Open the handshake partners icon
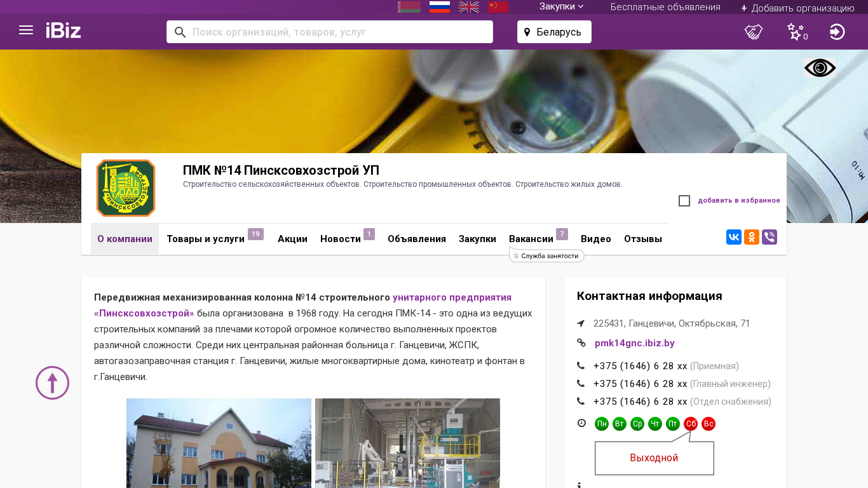Image resolution: width=868 pixels, height=488 pixels. pos(754,32)
